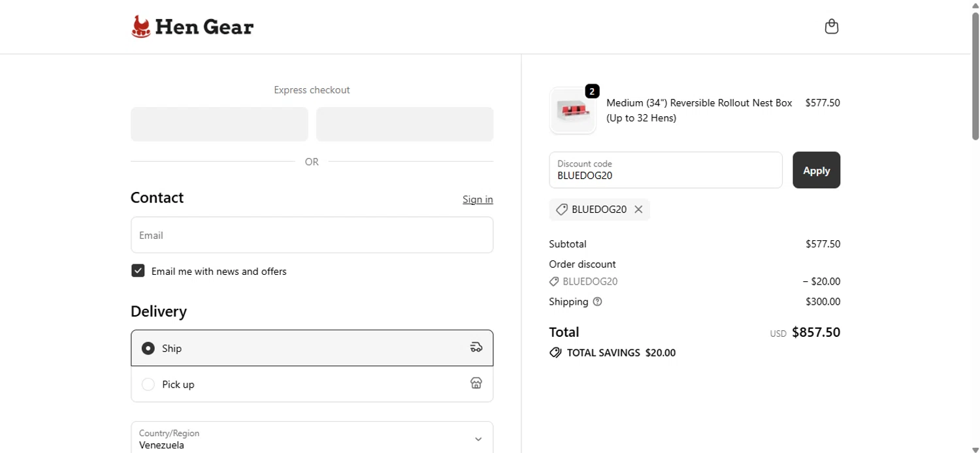The width and height of the screenshot is (980, 453).
Task: Click the Delivery heading
Action: tap(159, 311)
